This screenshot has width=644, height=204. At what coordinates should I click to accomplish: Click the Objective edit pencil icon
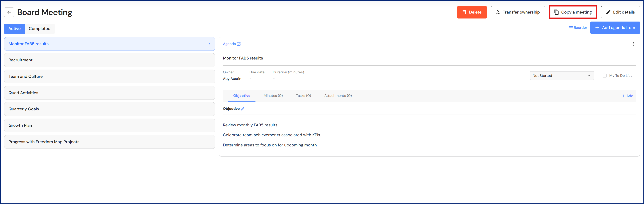tap(243, 109)
